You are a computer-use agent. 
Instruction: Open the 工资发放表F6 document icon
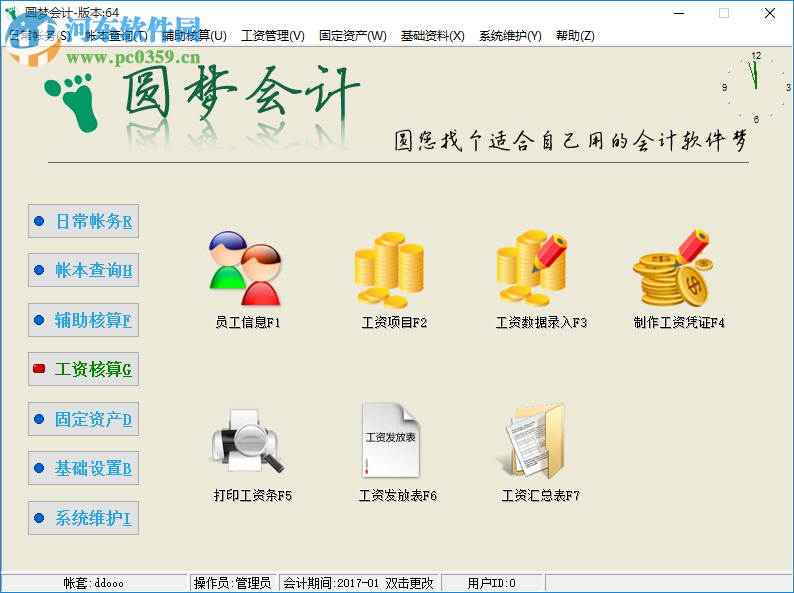coord(391,440)
